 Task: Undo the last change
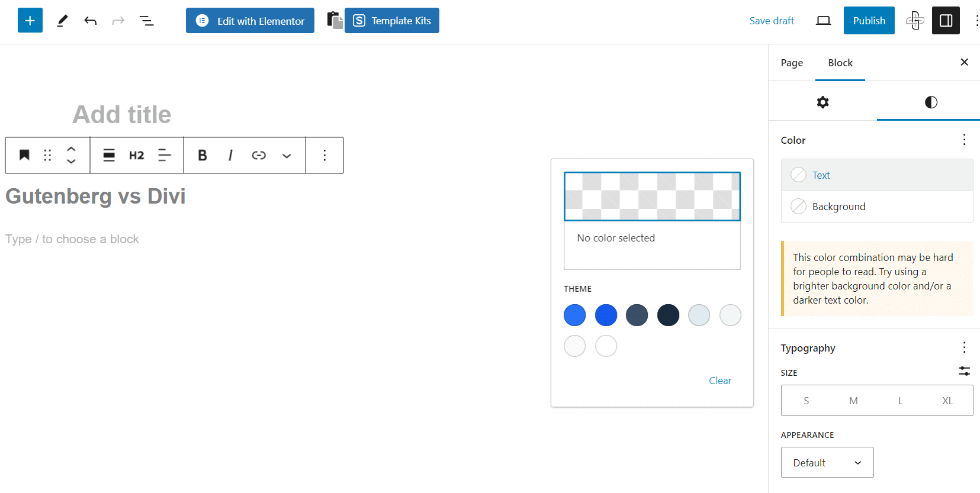[x=91, y=21]
